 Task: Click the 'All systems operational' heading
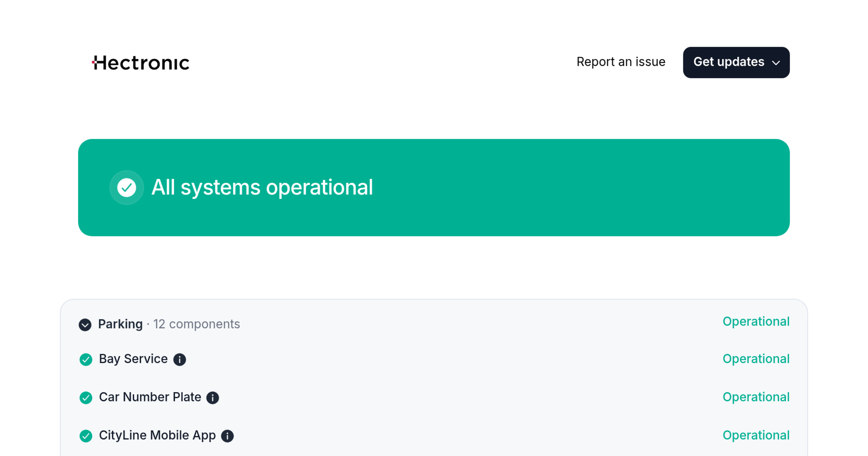262,187
